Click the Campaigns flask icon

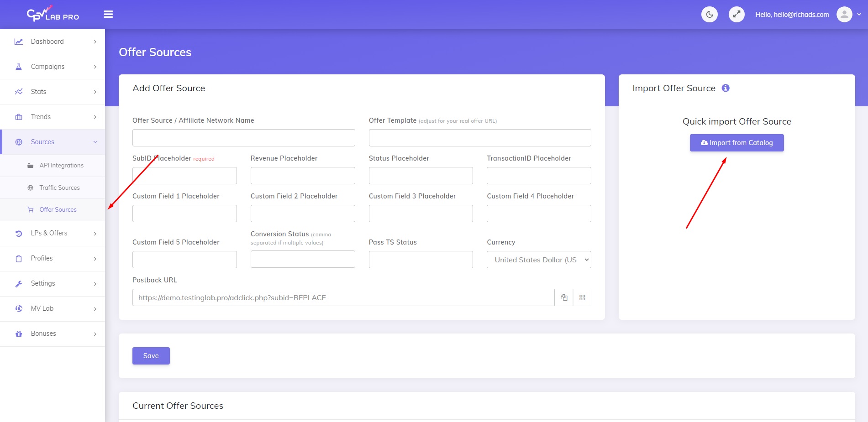[x=19, y=67]
